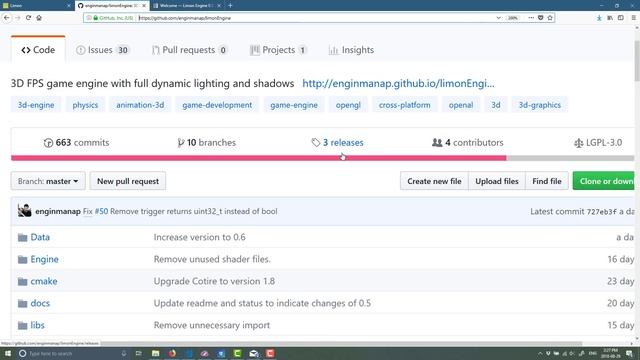Viewport: 640px width, 360px height.
Task: Show hidden system tray icons chevron
Action: (540, 353)
